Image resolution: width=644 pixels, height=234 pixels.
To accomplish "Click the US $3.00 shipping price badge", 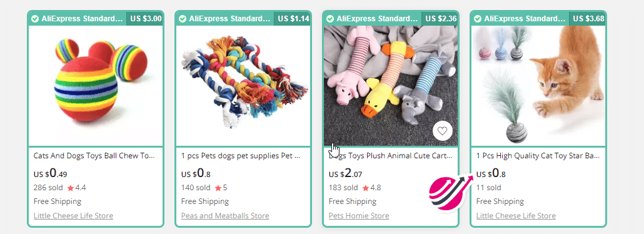I will point(146,19).
